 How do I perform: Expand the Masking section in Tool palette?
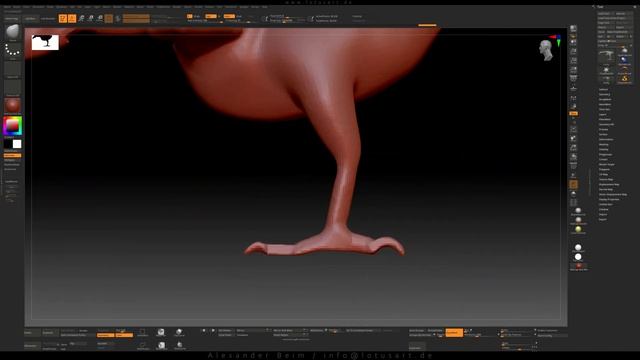tap(604, 144)
